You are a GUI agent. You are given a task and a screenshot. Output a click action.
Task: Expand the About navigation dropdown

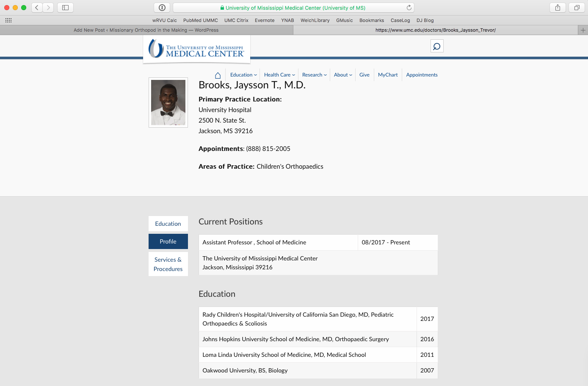[343, 75]
